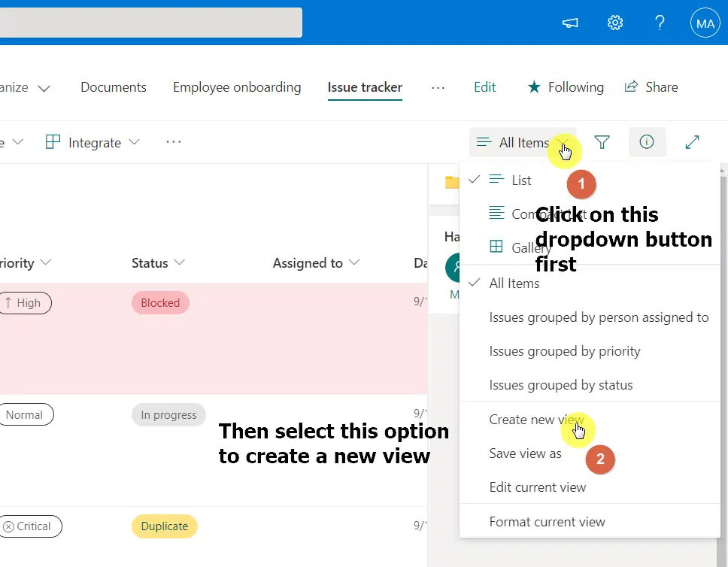728x567 pixels.
Task: Go to Employee onboarding page
Action: click(237, 86)
